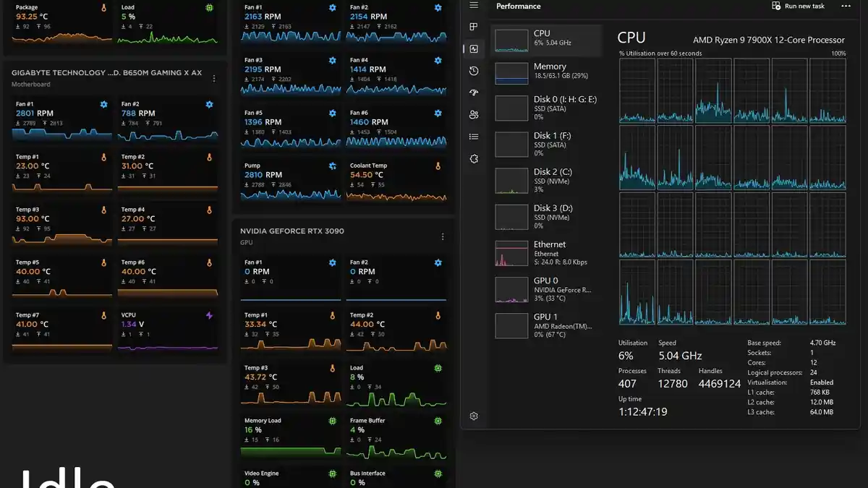Open Task Manager three-dot more options

[x=846, y=7]
